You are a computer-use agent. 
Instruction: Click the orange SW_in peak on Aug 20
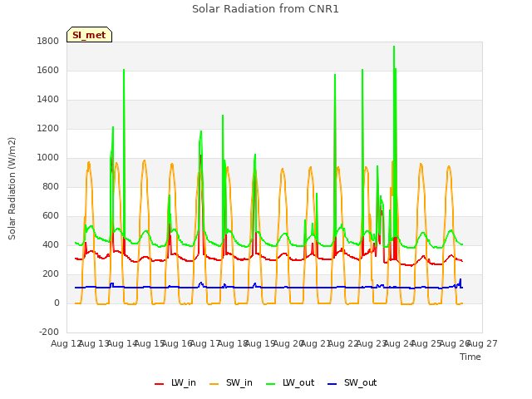click(283, 169)
